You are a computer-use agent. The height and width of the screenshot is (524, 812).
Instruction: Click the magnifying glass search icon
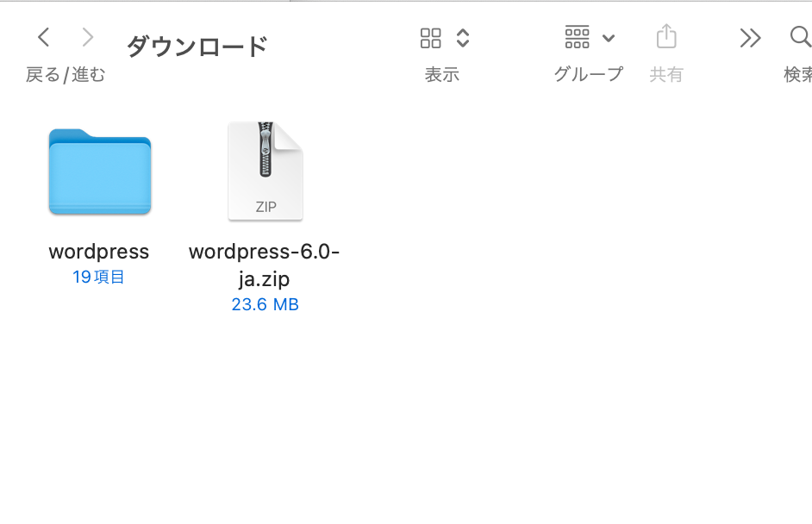click(x=800, y=37)
